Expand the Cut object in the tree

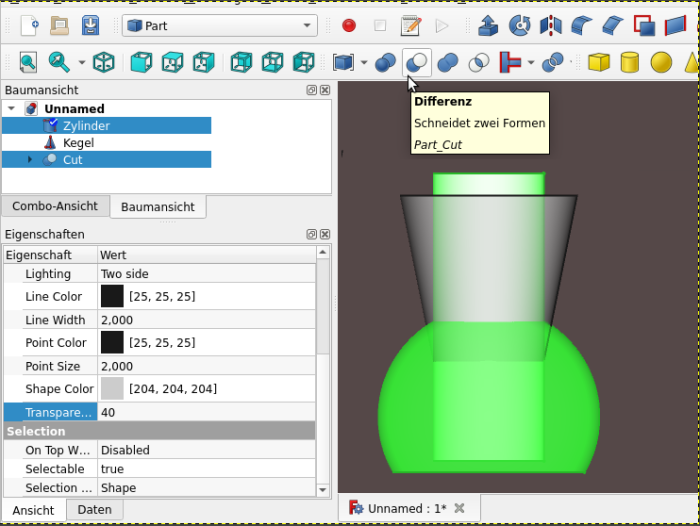pos(29,160)
